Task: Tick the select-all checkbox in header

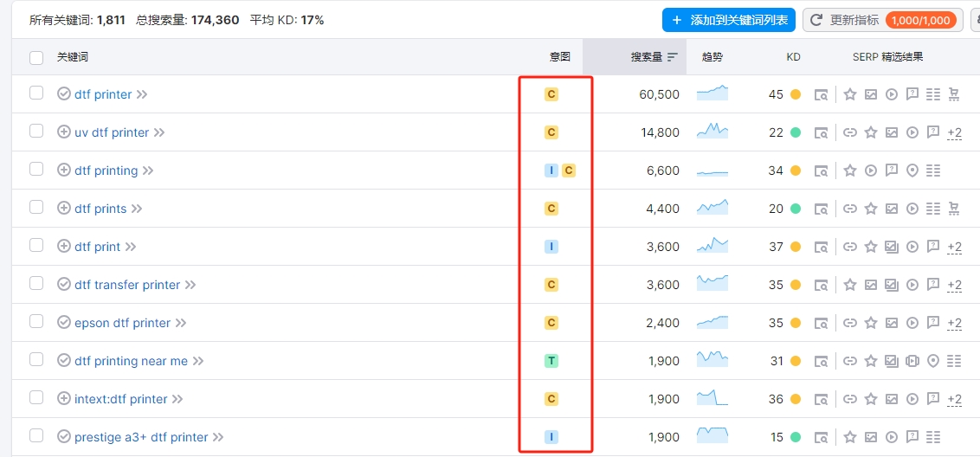Action: [36, 57]
